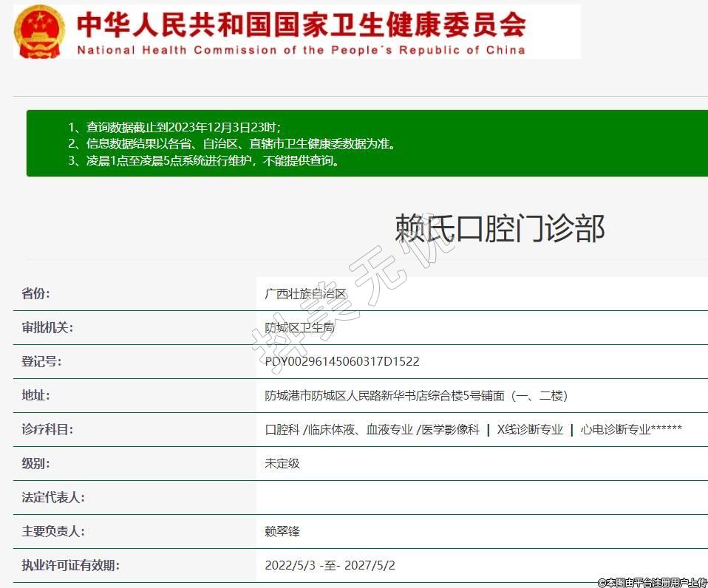Select the name 赖翠锋
708x588 pixels.
point(282,531)
